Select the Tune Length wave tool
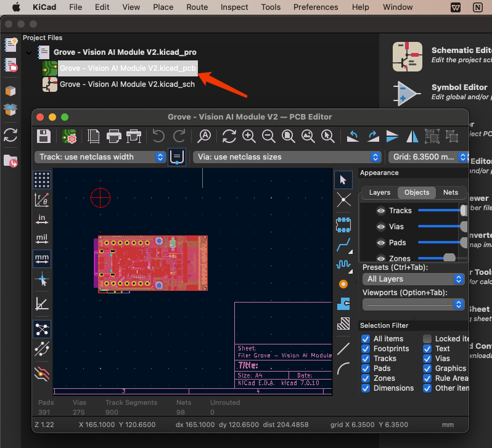 tap(343, 264)
